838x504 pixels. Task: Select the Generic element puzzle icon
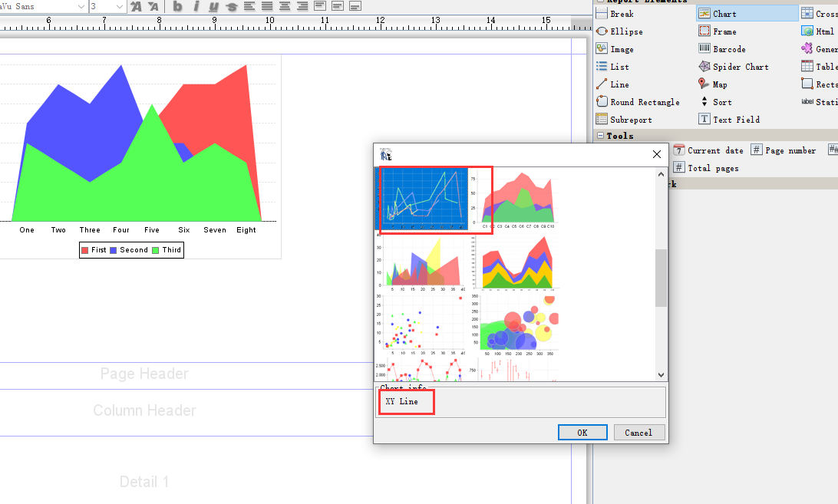pyautogui.click(x=807, y=49)
